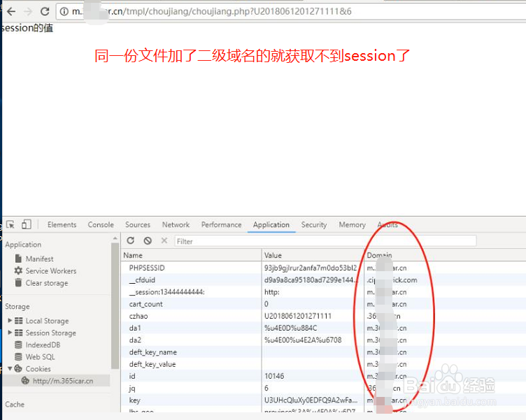526x420 pixels.
Task: Select the __session:13444444444: cookie row
Action: point(323,292)
